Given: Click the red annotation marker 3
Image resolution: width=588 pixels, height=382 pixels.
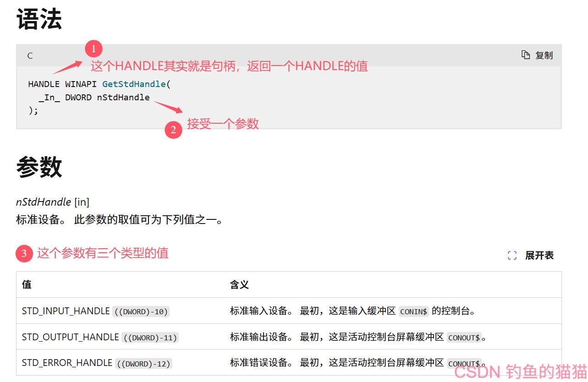Looking at the screenshot, I should [24, 253].
